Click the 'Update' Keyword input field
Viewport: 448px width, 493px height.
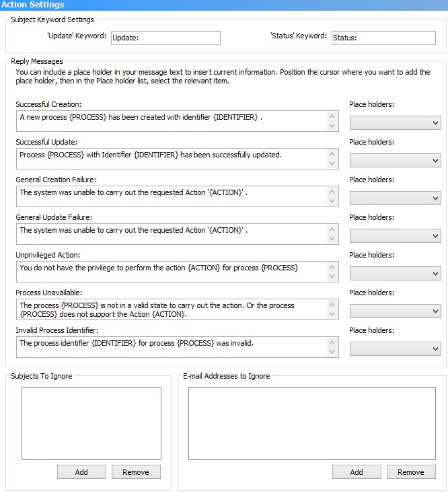pyautogui.click(x=165, y=38)
